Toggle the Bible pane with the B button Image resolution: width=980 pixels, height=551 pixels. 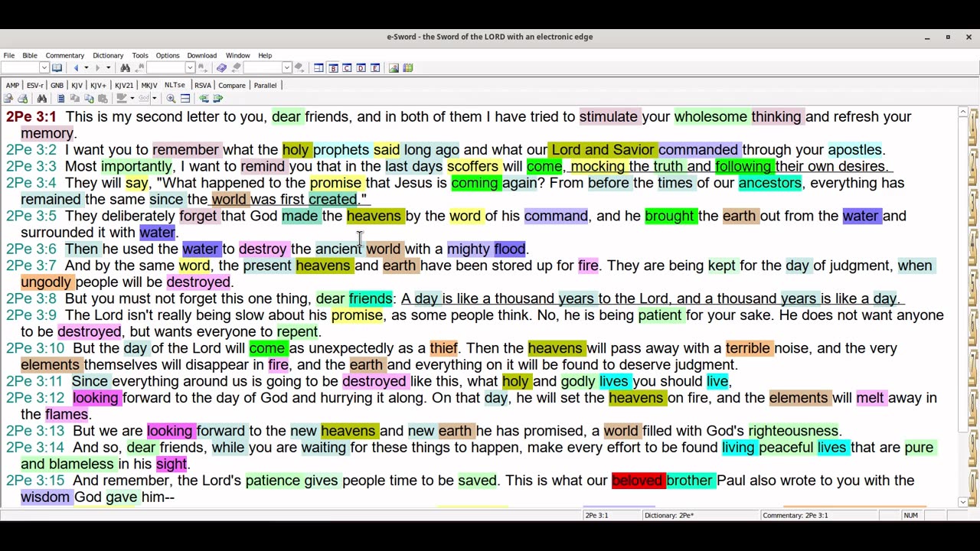[333, 68]
